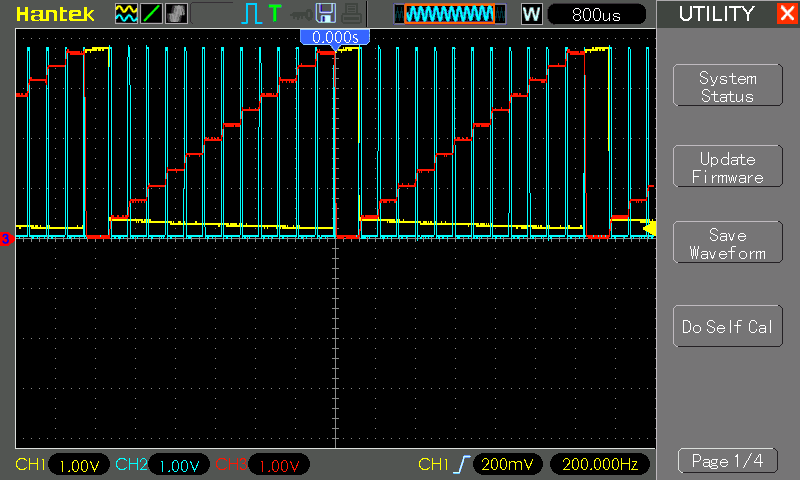Choose Save Waveform option
This screenshot has width=800, height=480.
(x=727, y=244)
